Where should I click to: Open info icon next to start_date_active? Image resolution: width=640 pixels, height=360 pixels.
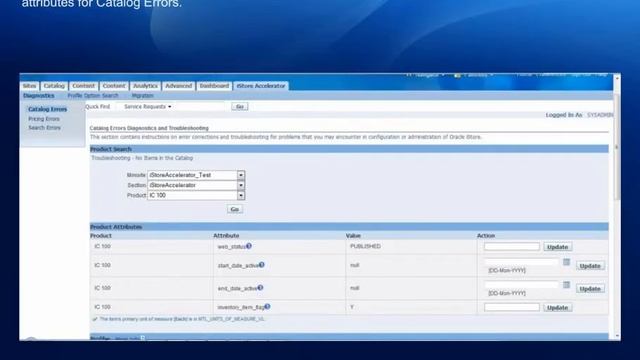[x=262, y=264]
